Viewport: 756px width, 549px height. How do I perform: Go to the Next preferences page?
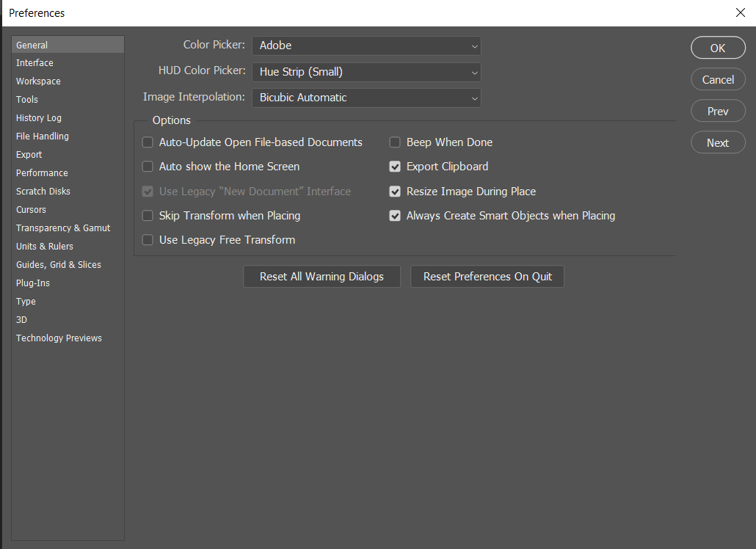(718, 142)
